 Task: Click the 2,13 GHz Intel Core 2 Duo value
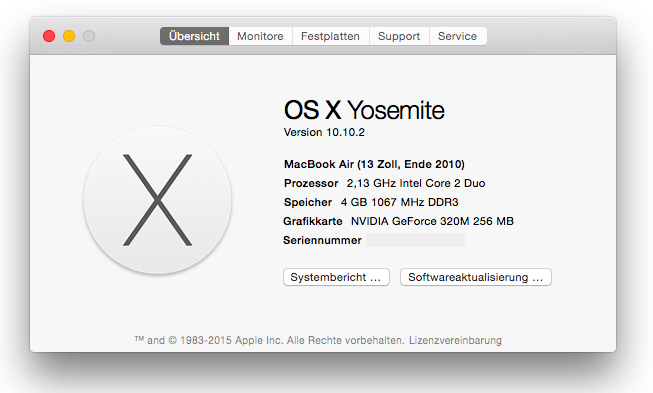point(416,184)
